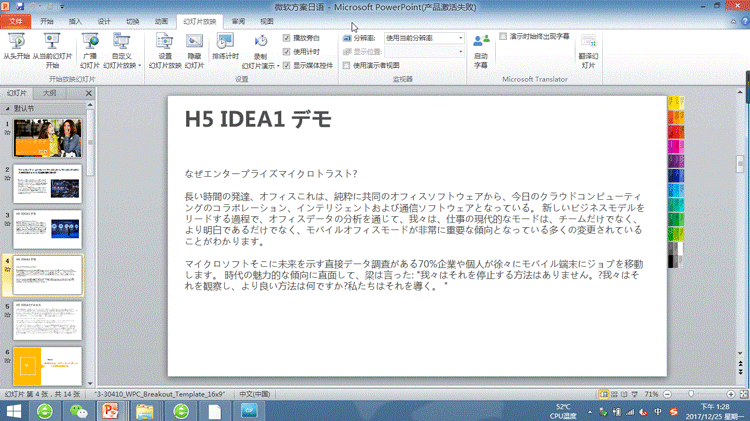This screenshot has height=421, width=750.
Task: Go to previous slide arrow on scrollbar
Action: 740,365
